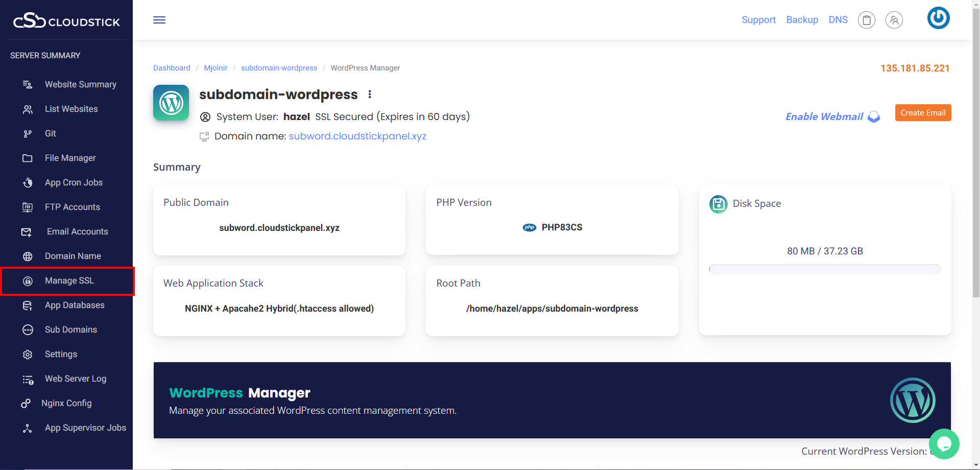Click the Mjolnir breadcrumb link

(216, 68)
